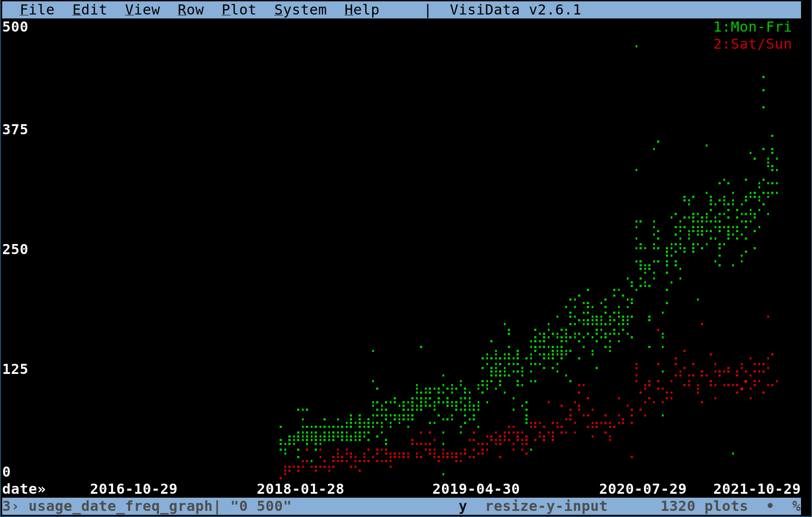Click the y-axis label 0

(7, 472)
